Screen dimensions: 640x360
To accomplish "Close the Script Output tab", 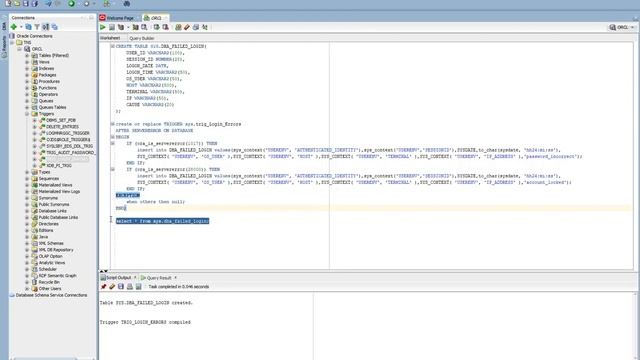I will [x=135, y=278].
